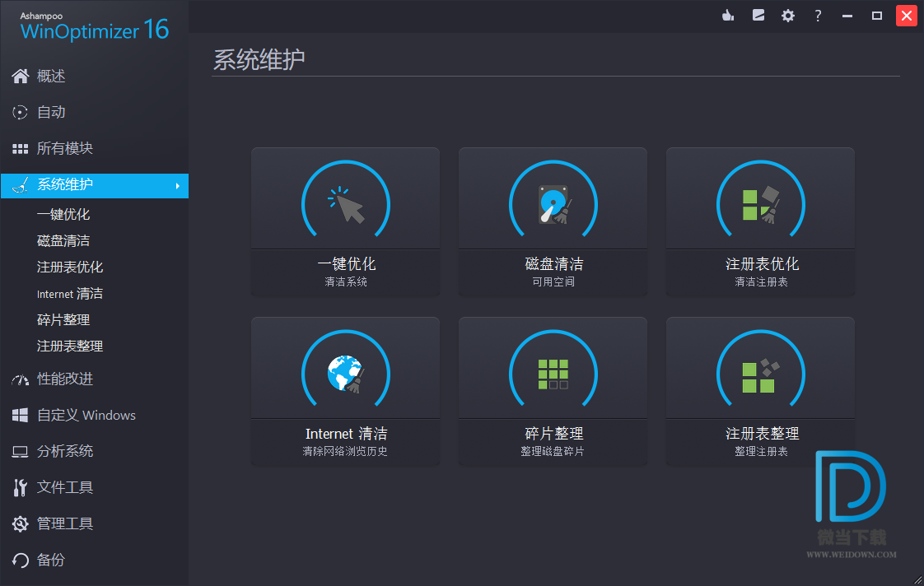Click 碎片整理 tile label
Viewport: 924px width, 586px height.
point(554,434)
